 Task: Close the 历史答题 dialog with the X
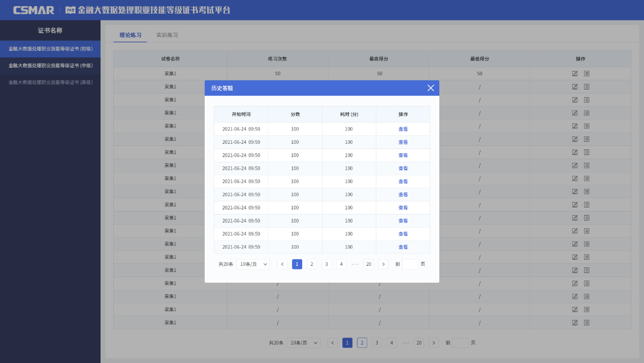431,88
